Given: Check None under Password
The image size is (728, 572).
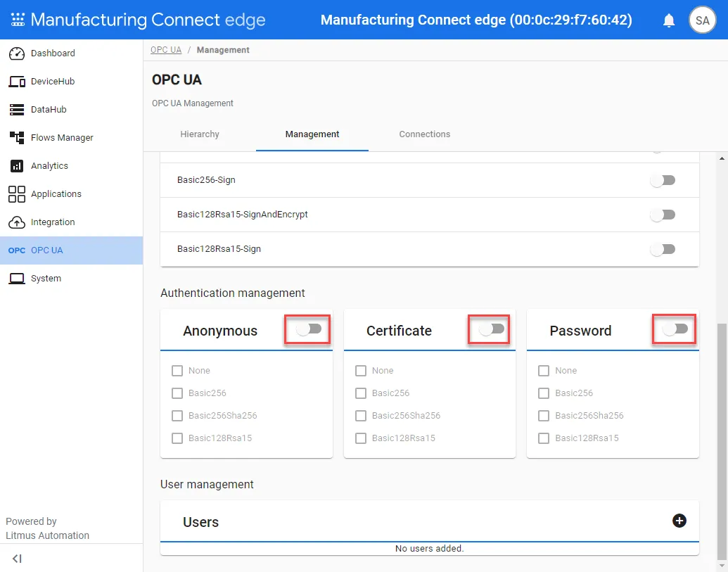Looking at the screenshot, I should tap(544, 371).
